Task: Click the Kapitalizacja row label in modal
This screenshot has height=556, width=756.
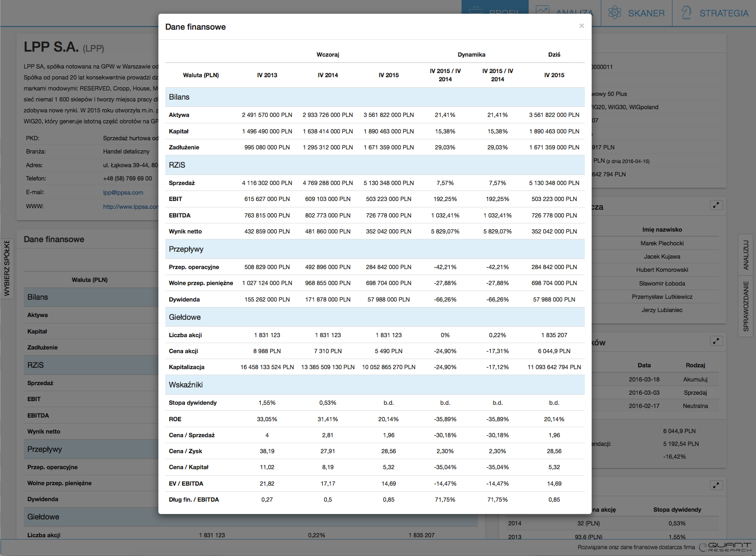Action: (x=187, y=367)
